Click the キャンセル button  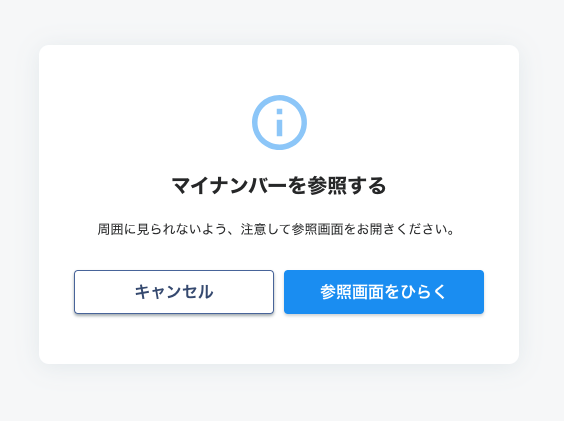coord(174,292)
